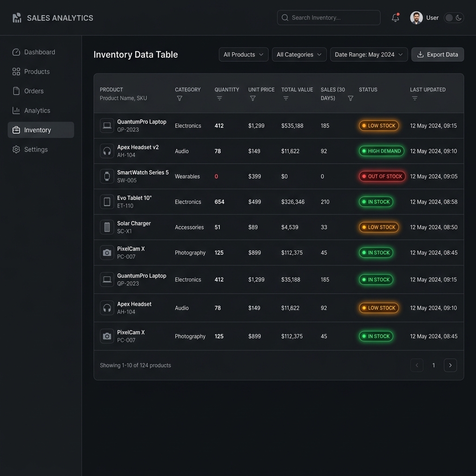Click the $499 unit price
The width and height of the screenshot is (476, 476).
(x=254, y=202)
